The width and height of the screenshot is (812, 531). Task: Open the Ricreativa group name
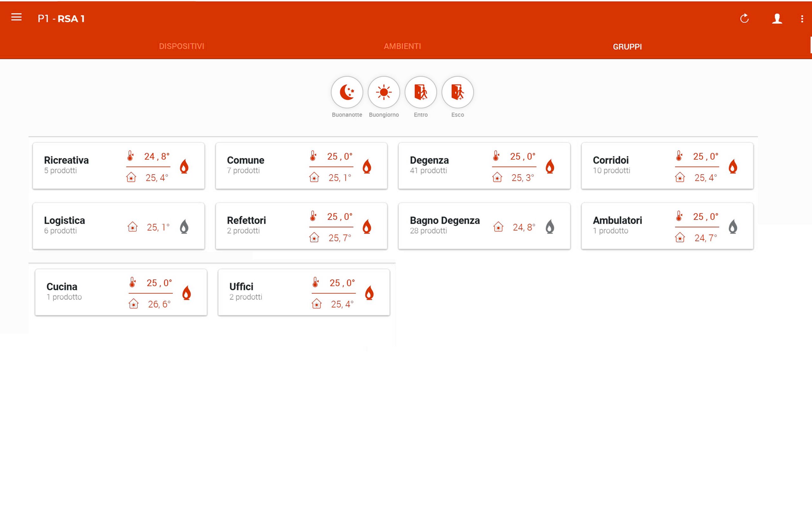(x=66, y=160)
